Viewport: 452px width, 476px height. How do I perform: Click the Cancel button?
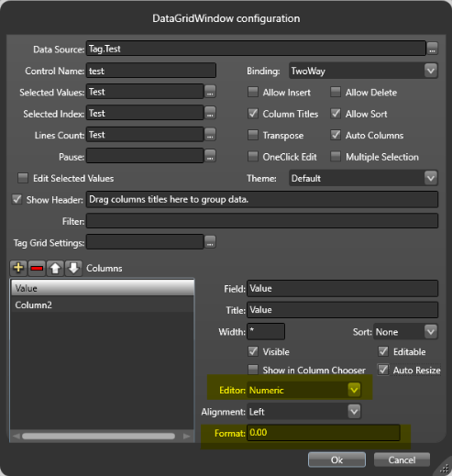click(x=402, y=459)
